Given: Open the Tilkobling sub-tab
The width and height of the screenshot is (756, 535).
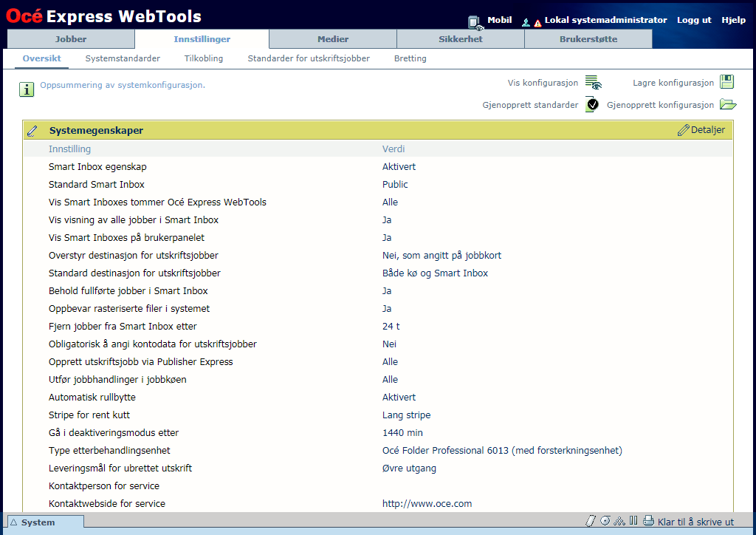Looking at the screenshot, I should [x=204, y=58].
